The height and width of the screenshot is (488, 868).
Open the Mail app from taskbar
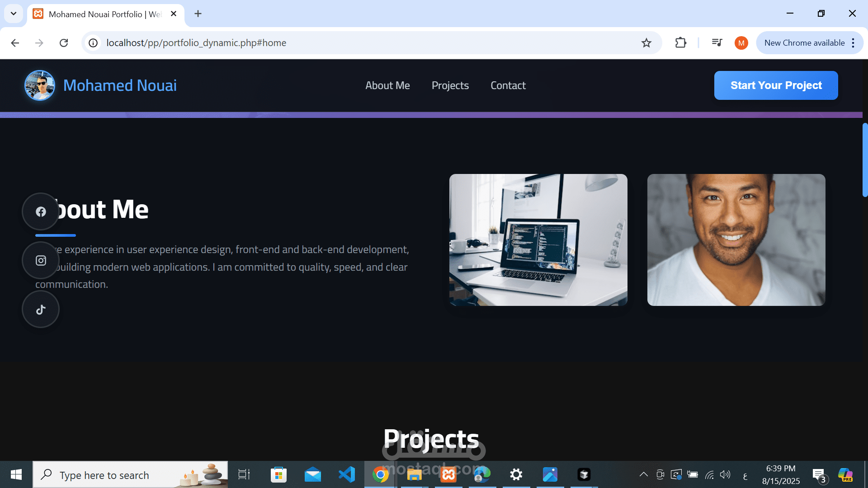click(313, 474)
